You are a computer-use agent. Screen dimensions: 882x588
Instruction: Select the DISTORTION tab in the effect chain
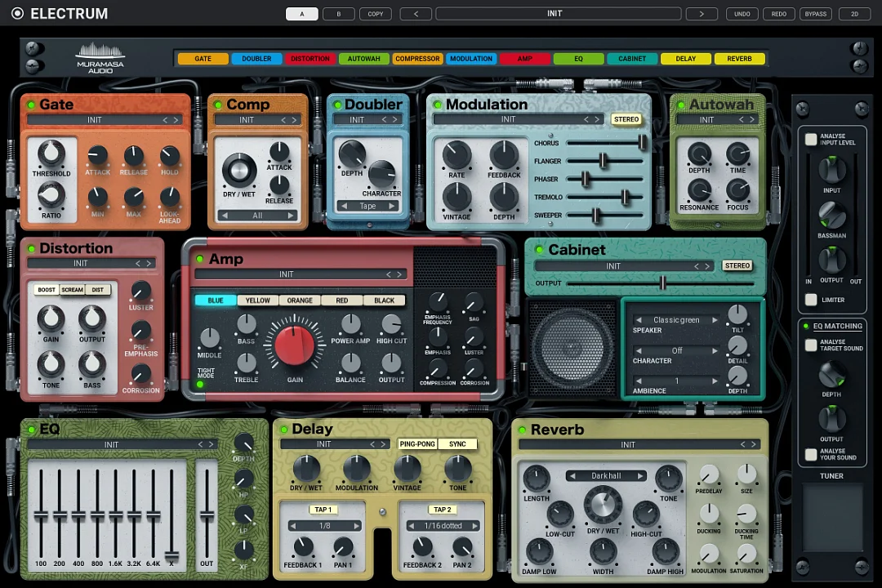click(310, 58)
